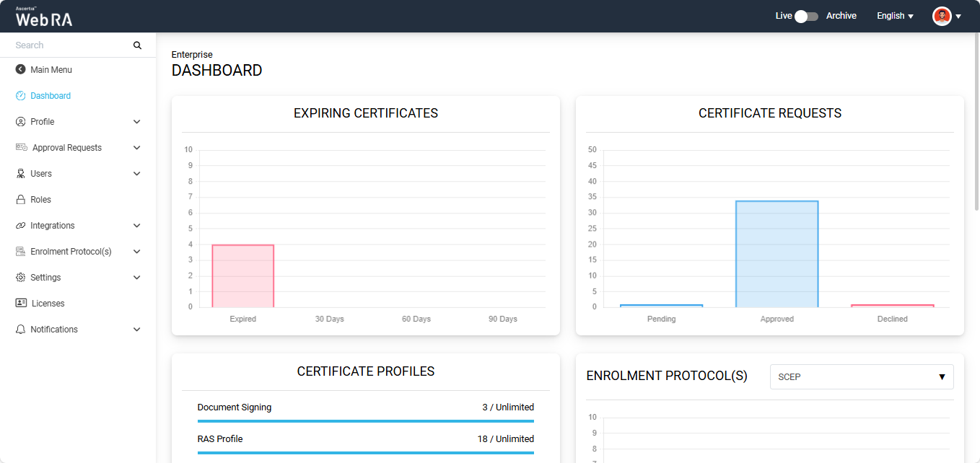Toggle the Live/Archive switch

(x=806, y=16)
